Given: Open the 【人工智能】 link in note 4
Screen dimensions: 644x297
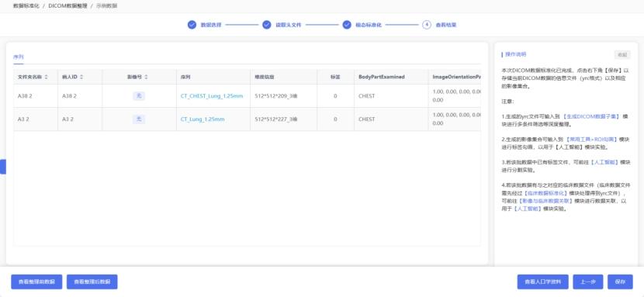Looking at the screenshot, I should click(528, 209).
